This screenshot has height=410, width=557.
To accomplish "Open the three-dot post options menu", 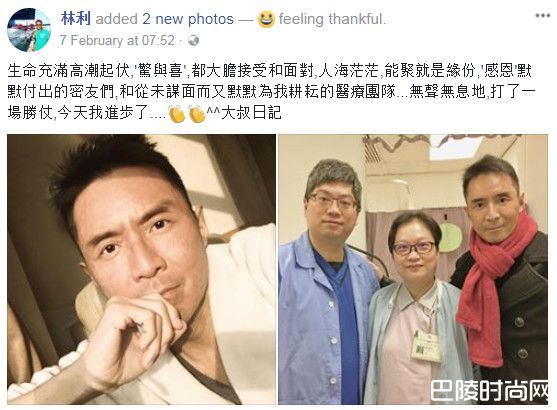I will pyautogui.click(x=542, y=16).
